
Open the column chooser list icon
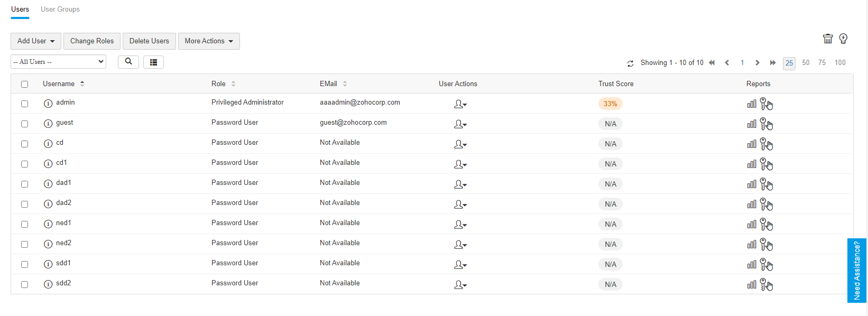click(x=153, y=62)
